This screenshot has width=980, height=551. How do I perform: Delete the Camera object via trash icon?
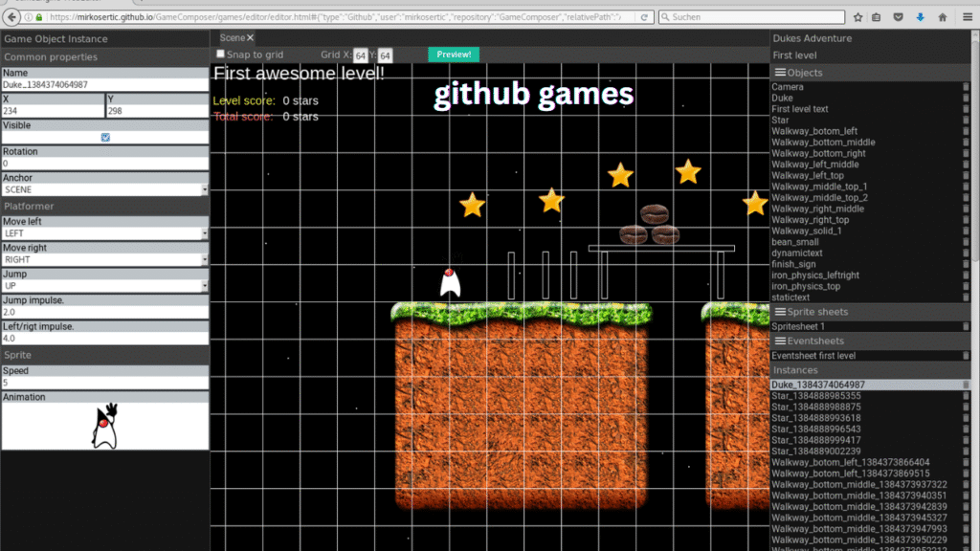coord(966,87)
